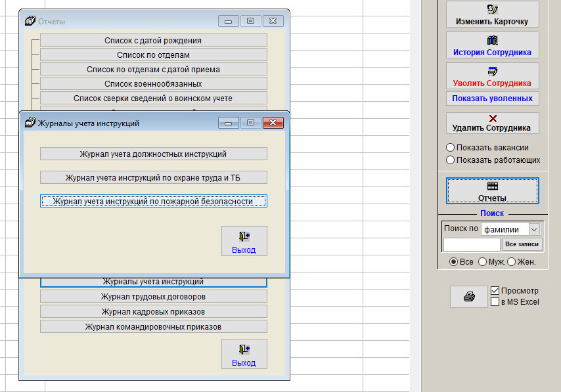Click the Показать уволенных button

click(492, 98)
